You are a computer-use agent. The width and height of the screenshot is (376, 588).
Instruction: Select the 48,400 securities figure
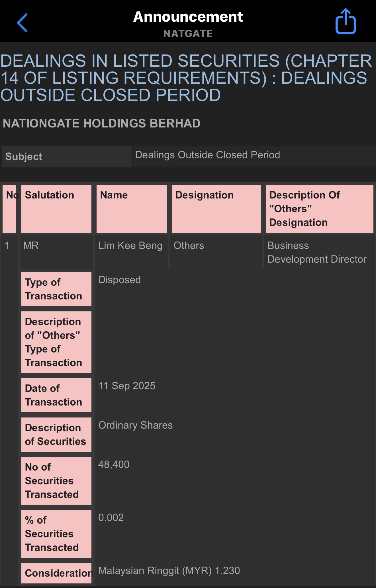[x=114, y=465]
